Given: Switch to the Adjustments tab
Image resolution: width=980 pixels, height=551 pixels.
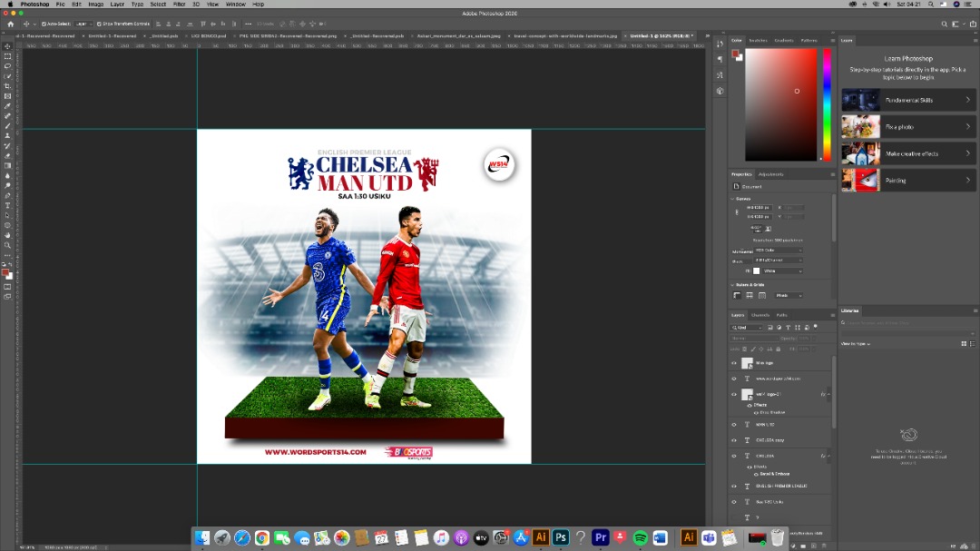Looking at the screenshot, I should 770,174.
